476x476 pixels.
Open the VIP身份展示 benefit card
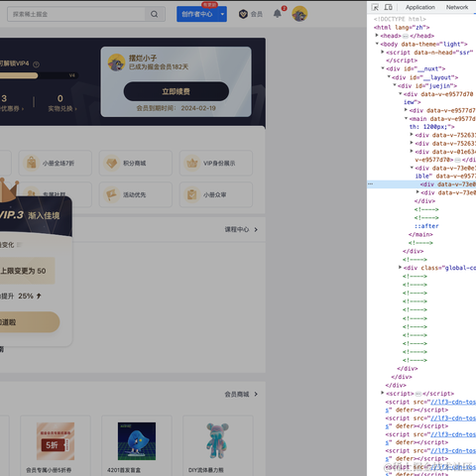tap(216, 163)
